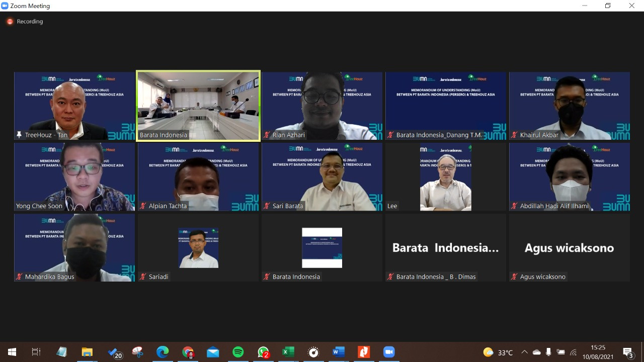Click the muted mic icon for Barata Indonesia_Danang T.M.
The image size is (644, 362).
click(390, 135)
